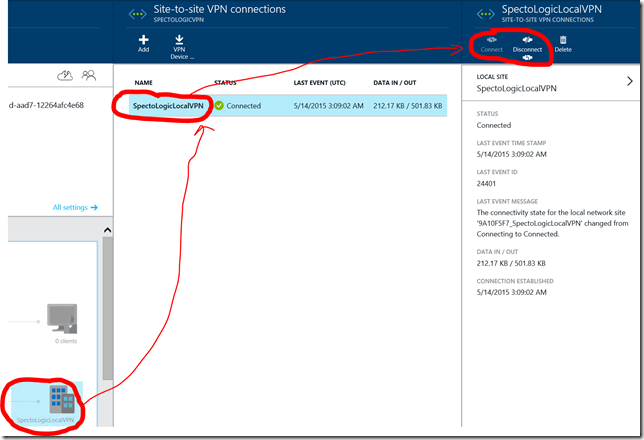Expand the Local Site chevron arrow

click(x=629, y=82)
